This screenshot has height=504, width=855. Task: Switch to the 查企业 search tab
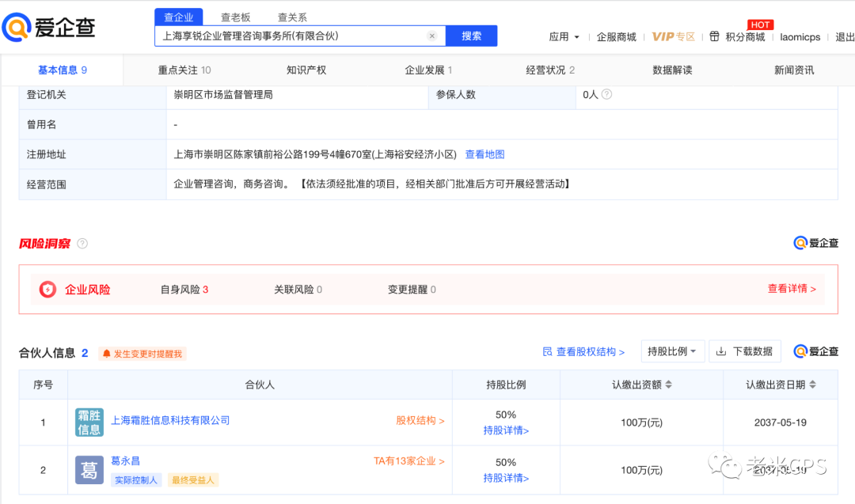(x=179, y=17)
